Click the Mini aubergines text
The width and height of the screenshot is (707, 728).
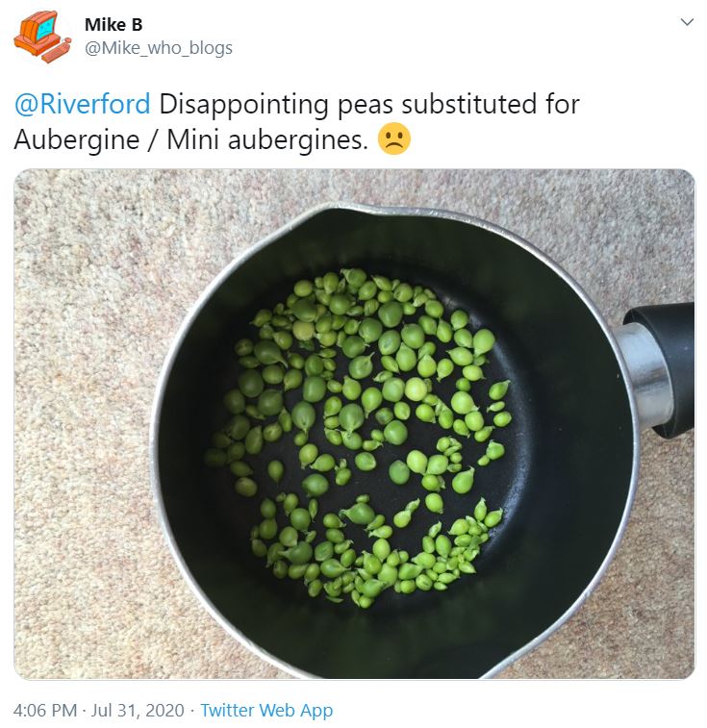267,139
